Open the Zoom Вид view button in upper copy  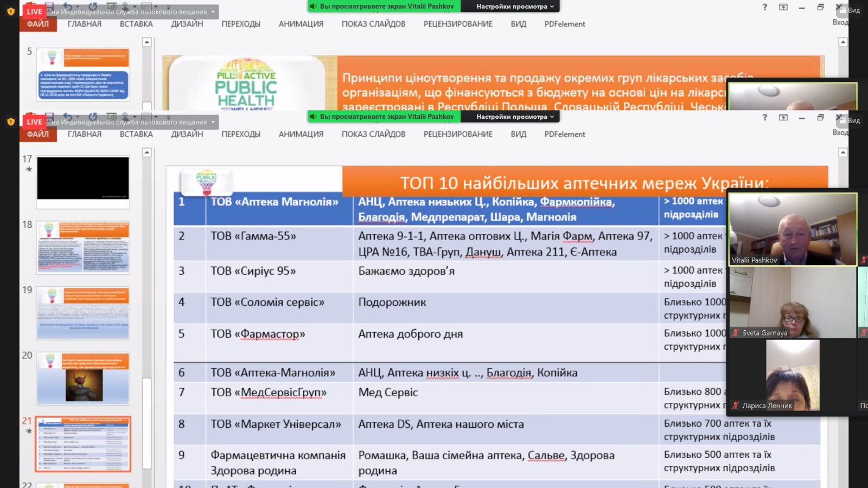(x=850, y=10)
